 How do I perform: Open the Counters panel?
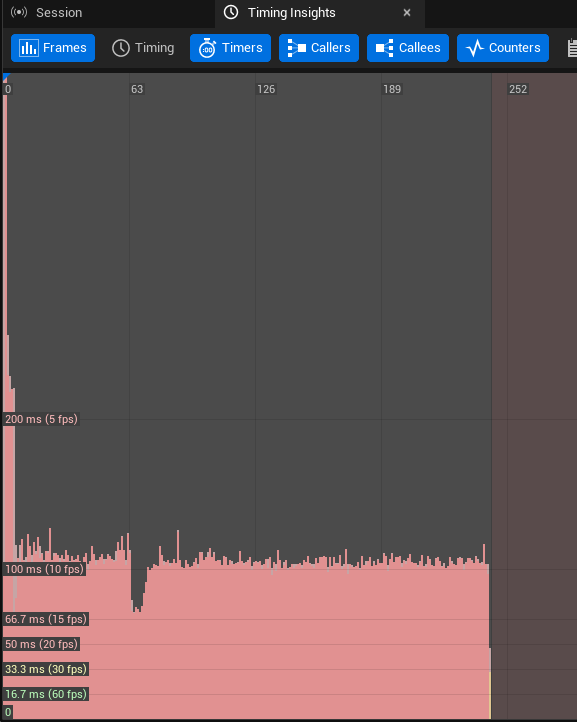point(502,48)
